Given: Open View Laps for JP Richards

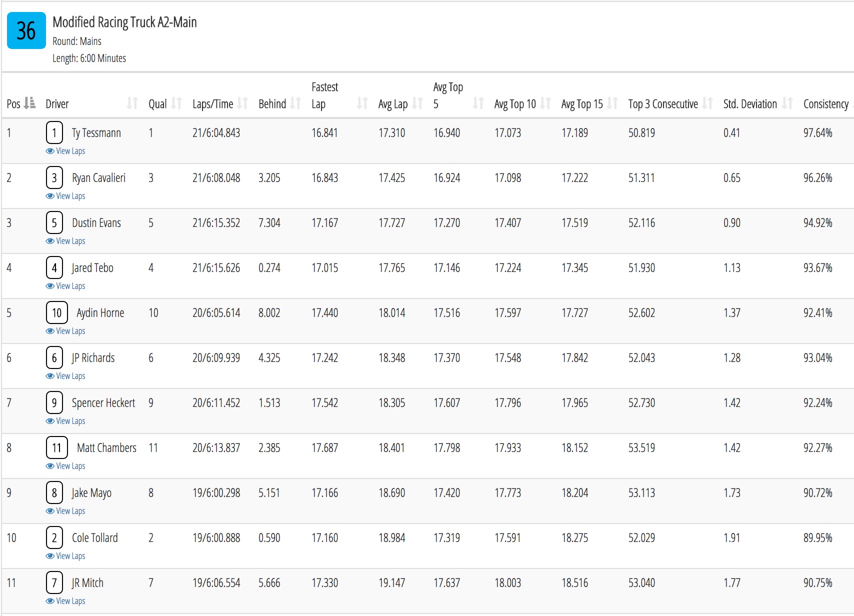Looking at the screenshot, I should click(65, 376).
